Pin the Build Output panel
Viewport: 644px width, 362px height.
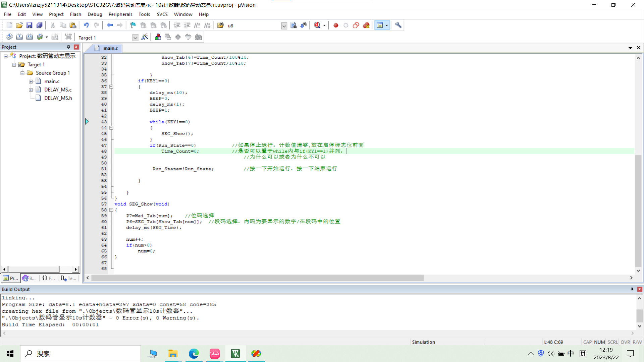pos(632,289)
